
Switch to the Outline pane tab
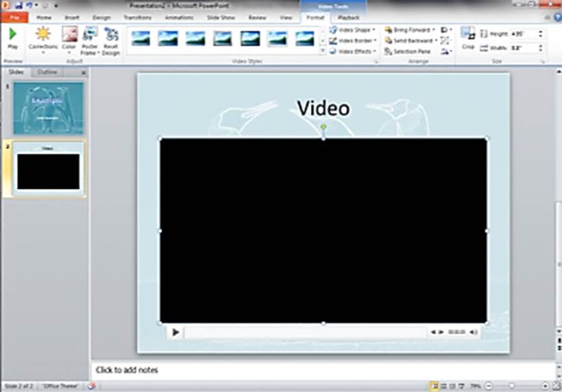(x=47, y=72)
